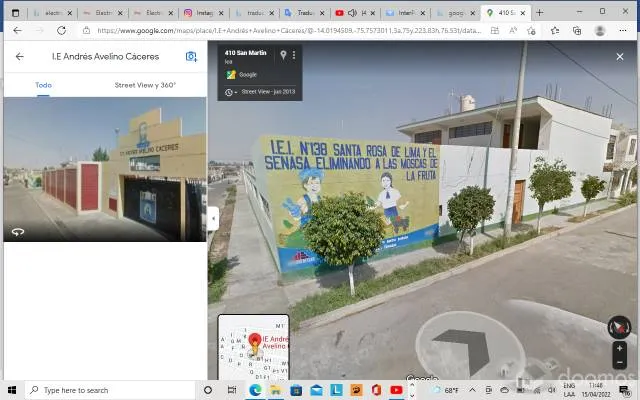Click the Read aloud icon in the address bar
640x400 pixels.
point(513,31)
